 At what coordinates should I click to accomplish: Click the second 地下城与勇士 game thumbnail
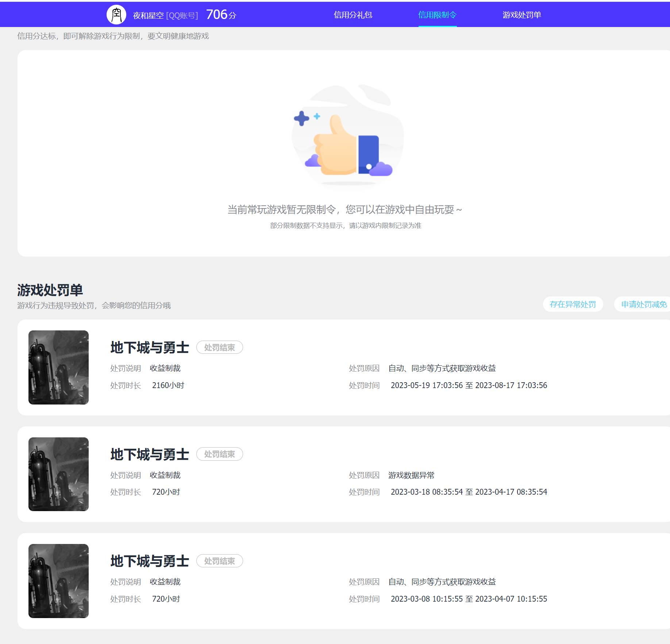(58, 475)
